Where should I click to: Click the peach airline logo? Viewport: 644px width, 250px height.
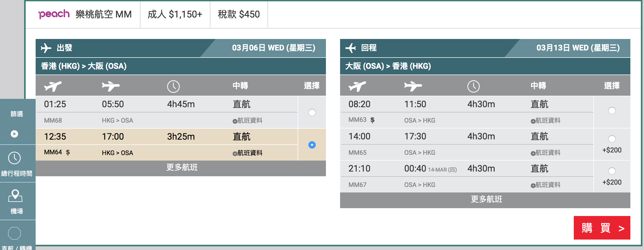[x=54, y=14]
